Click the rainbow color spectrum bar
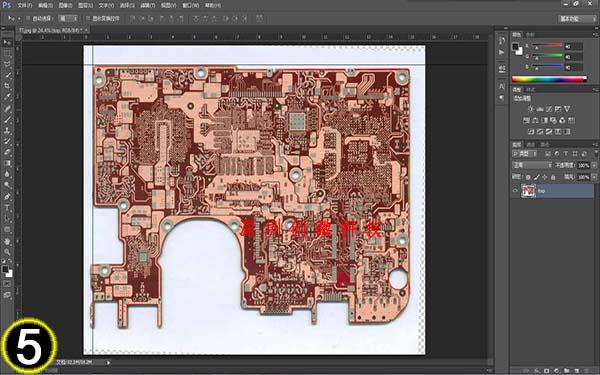600x375 pixels. tap(549, 79)
